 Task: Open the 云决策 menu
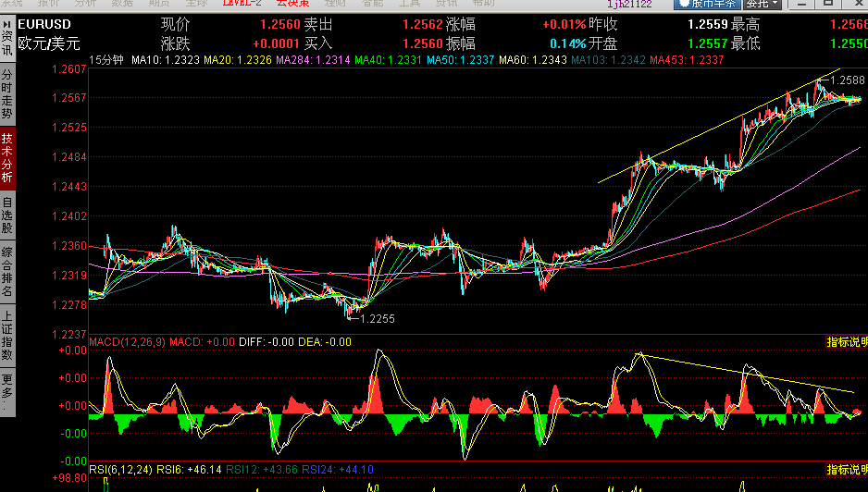[x=292, y=4]
